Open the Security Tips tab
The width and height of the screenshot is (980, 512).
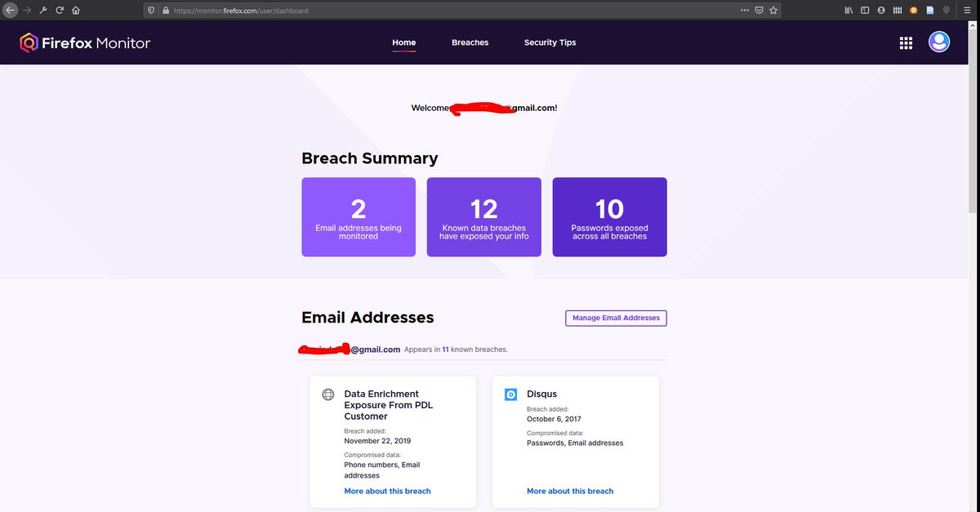[x=550, y=42]
